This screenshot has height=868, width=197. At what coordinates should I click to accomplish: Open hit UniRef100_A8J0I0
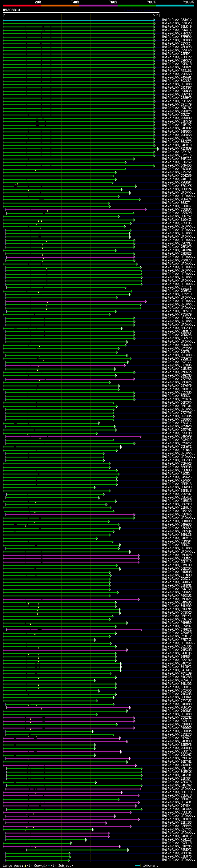[x=177, y=20]
